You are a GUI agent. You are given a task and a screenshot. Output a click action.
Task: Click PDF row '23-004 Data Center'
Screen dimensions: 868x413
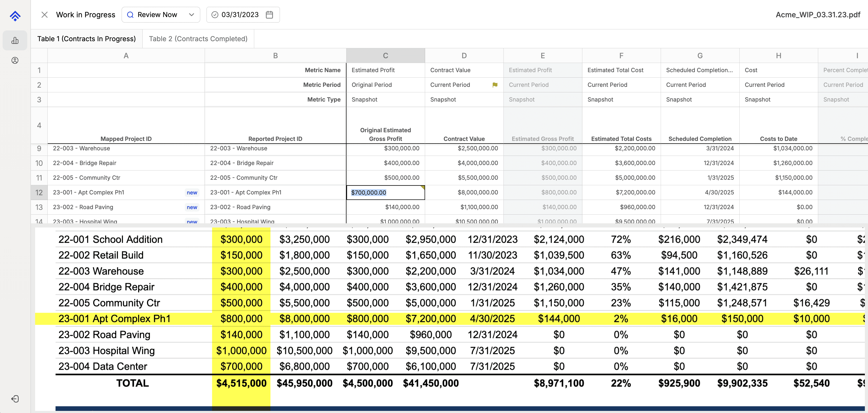pos(102,367)
